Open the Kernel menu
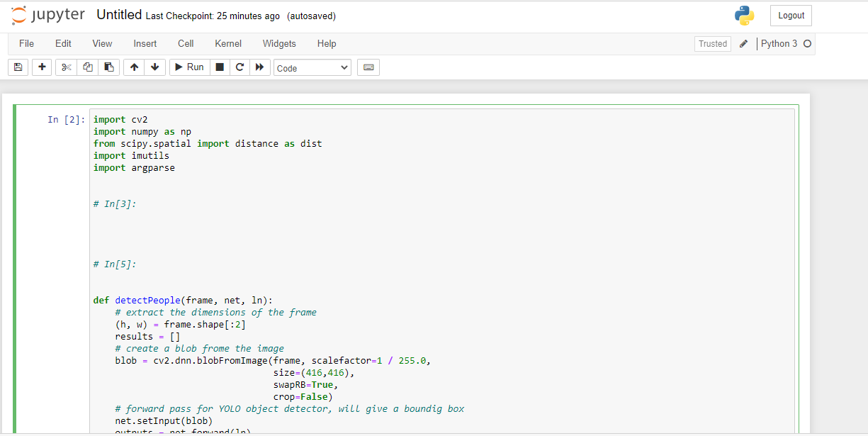The width and height of the screenshot is (868, 436). pos(227,43)
